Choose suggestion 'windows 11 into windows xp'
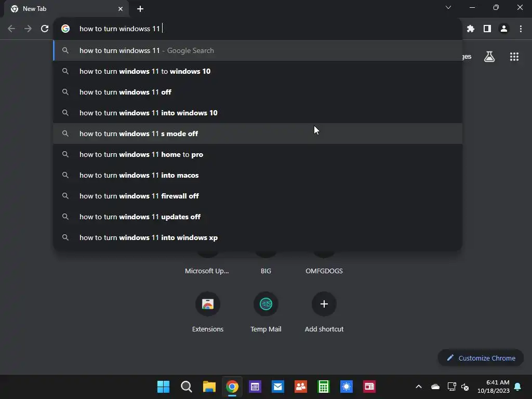This screenshot has height=399, width=532. pos(258,237)
